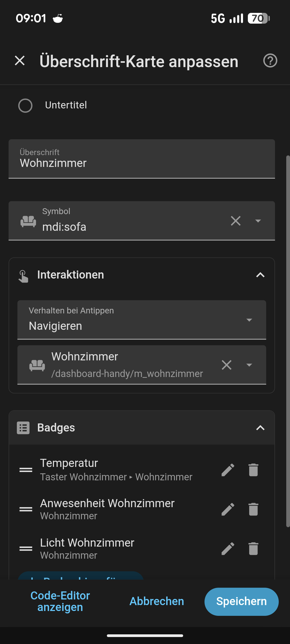The image size is (290, 644).
Task: Delete the Licht Wohnzimmer badge
Action: [253, 549]
